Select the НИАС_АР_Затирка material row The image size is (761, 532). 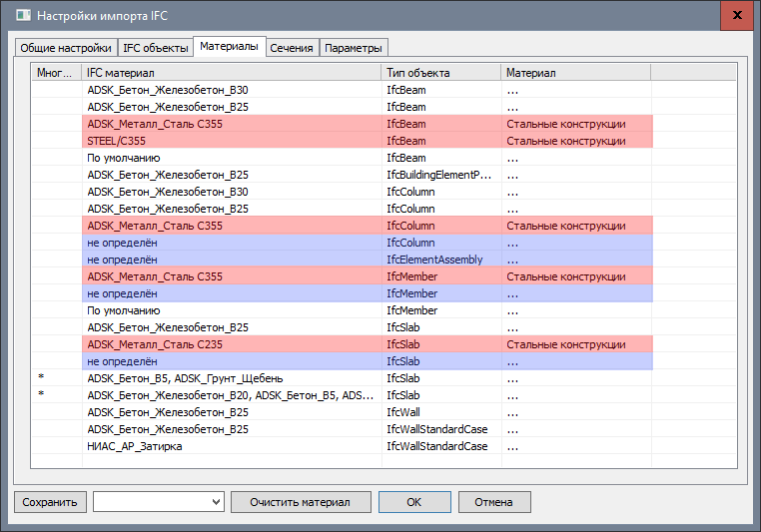(x=232, y=446)
